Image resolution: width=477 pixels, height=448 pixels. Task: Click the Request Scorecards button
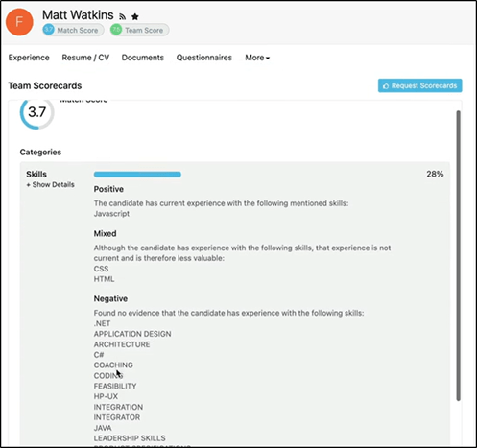point(419,85)
